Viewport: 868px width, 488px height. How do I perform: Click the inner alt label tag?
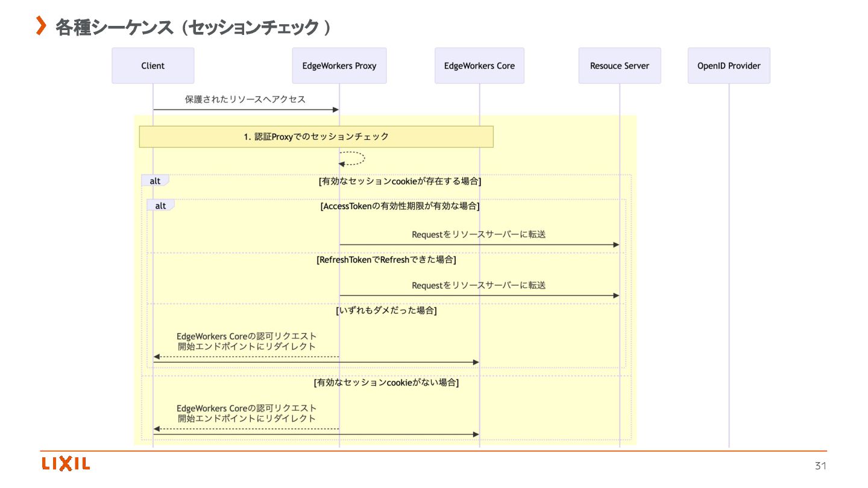160,205
